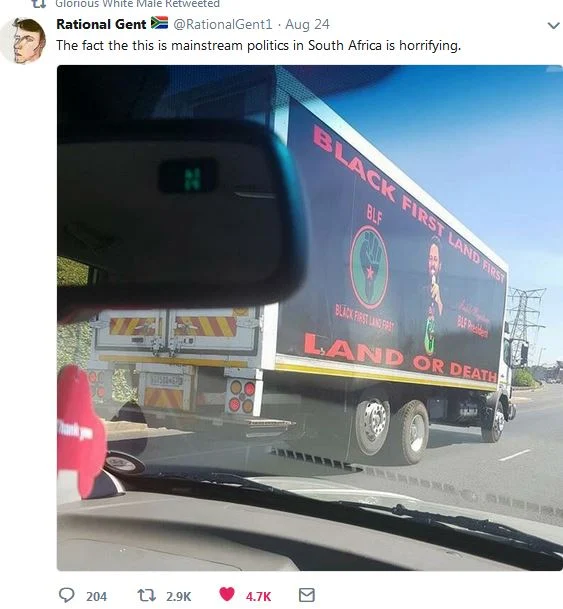Open the @RationalGent1 handle link
Image resolution: width=563 pixels, height=609 pixels.
[x=223, y=24]
